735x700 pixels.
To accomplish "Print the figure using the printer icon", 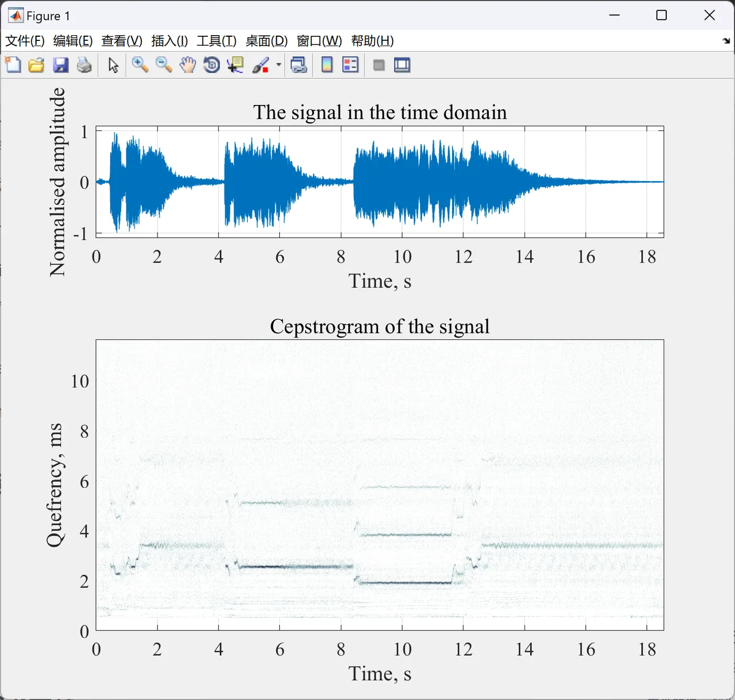I will tap(84, 65).
